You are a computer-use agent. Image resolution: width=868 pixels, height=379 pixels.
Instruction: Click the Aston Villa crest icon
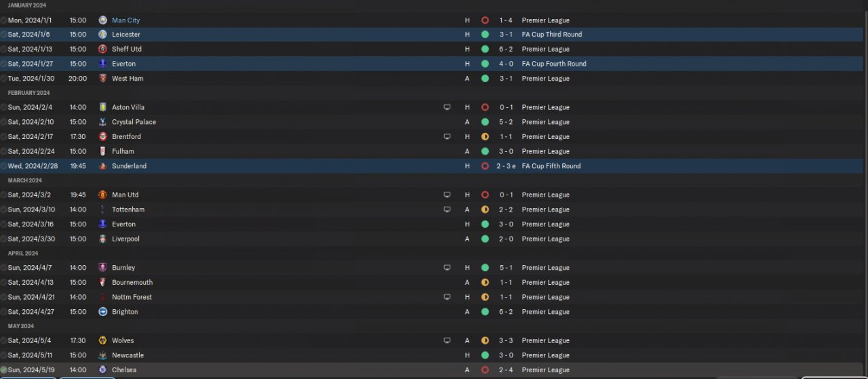pyautogui.click(x=102, y=107)
